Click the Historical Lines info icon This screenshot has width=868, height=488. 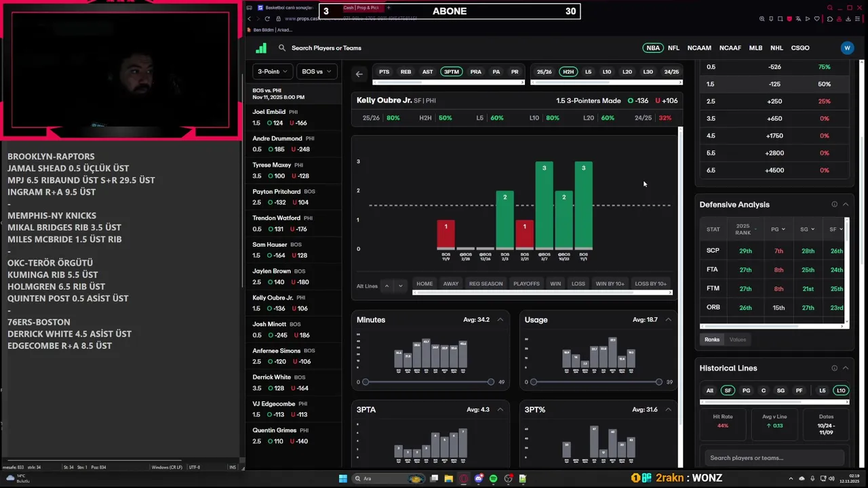835,368
